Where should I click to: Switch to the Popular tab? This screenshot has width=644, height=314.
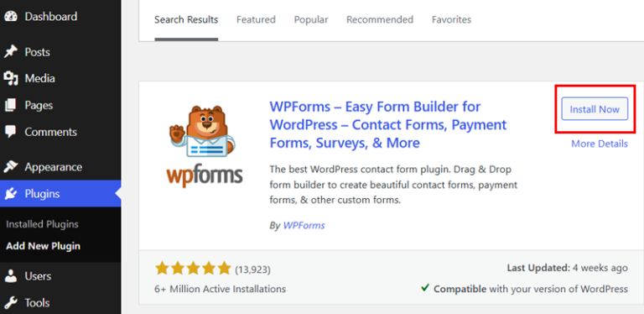311,19
